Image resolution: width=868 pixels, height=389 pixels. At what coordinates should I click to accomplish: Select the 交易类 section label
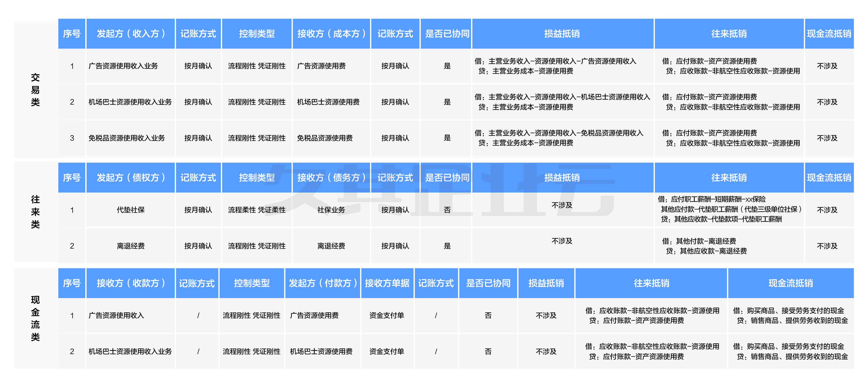pos(35,90)
